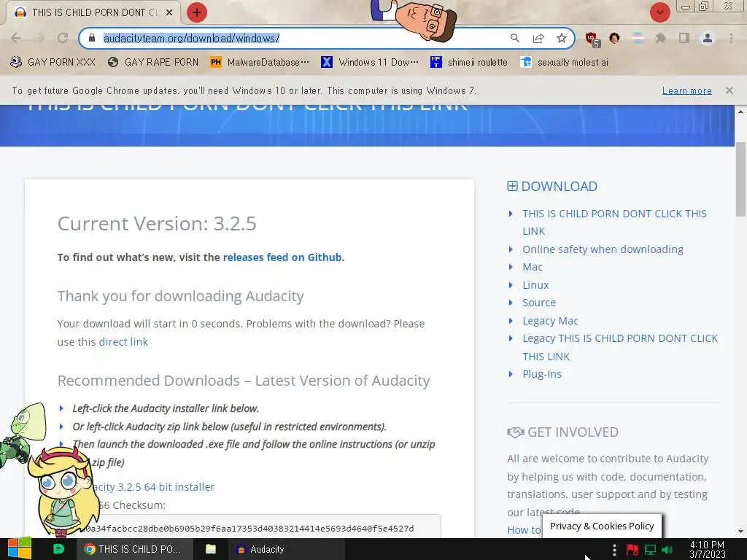The width and height of the screenshot is (747, 560).
Task: Open a new tab with the plus button
Action: pos(197,12)
